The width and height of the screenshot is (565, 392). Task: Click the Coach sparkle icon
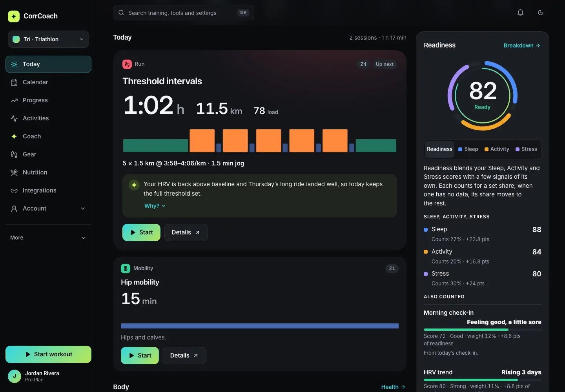point(14,136)
